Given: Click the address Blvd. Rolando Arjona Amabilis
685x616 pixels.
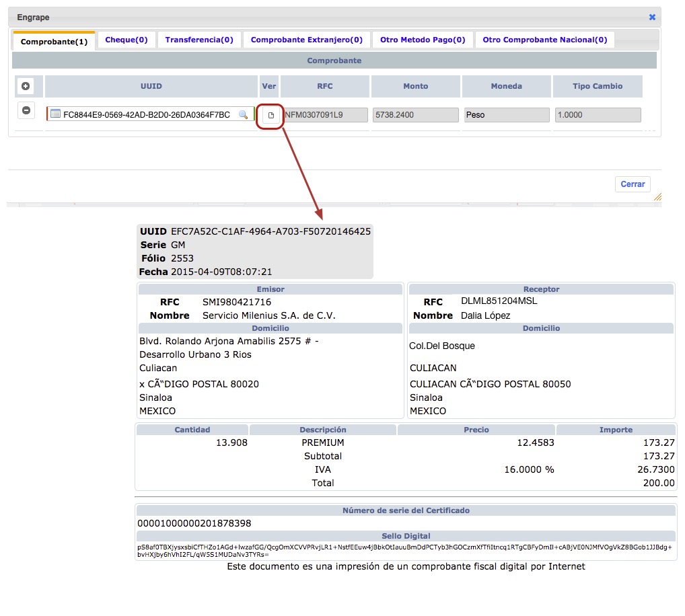Looking at the screenshot, I should click(x=229, y=341).
